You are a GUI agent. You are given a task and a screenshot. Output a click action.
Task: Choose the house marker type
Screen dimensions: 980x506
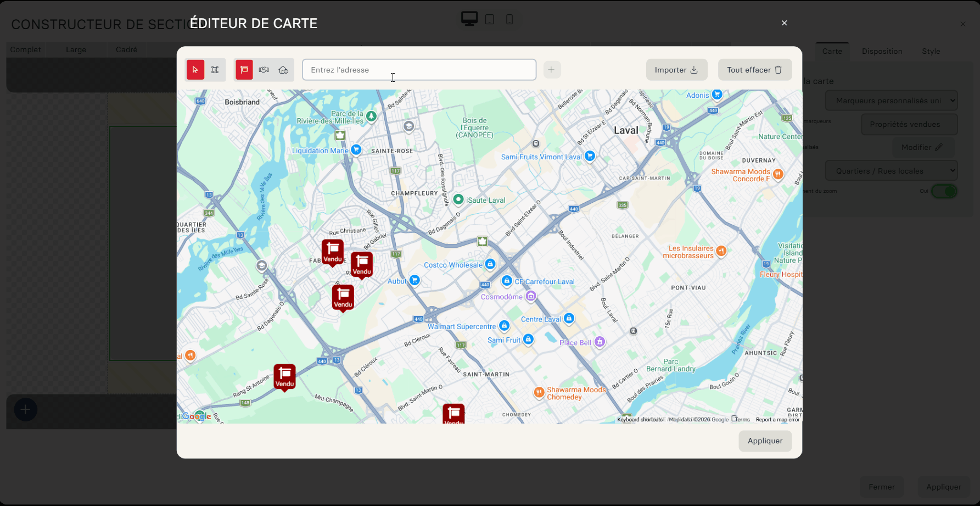284,70
